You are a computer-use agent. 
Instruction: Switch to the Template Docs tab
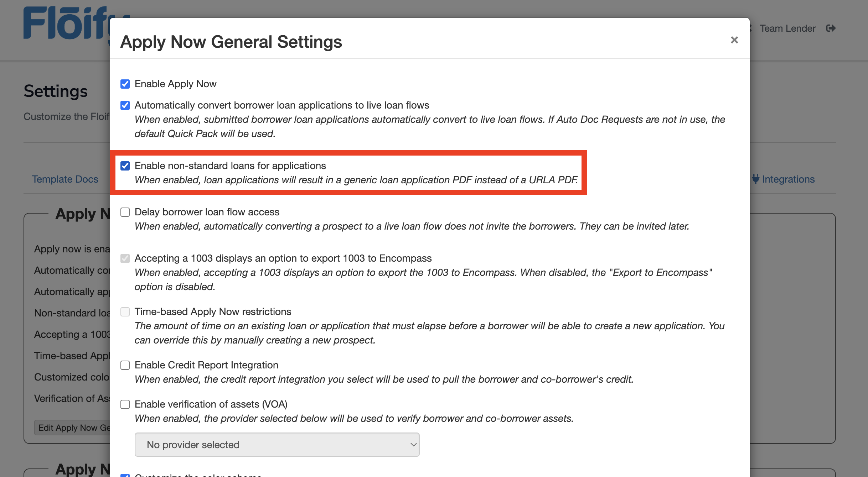[65, 179]
